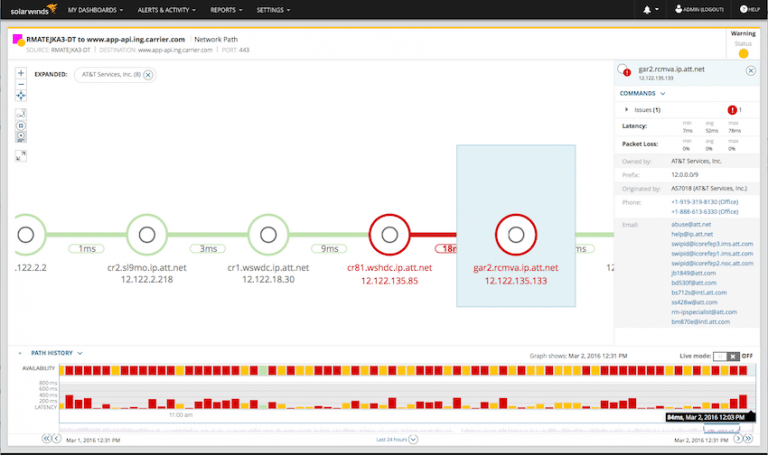Click the red 18ms latency link label
Screen dimensions: 768x455
coord(446,249)
